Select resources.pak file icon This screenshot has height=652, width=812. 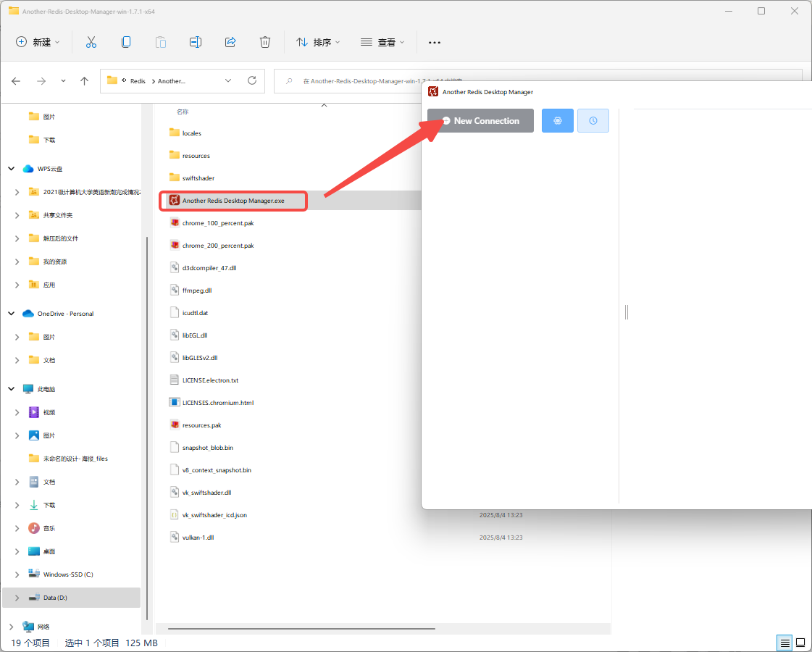pos(175,425)
